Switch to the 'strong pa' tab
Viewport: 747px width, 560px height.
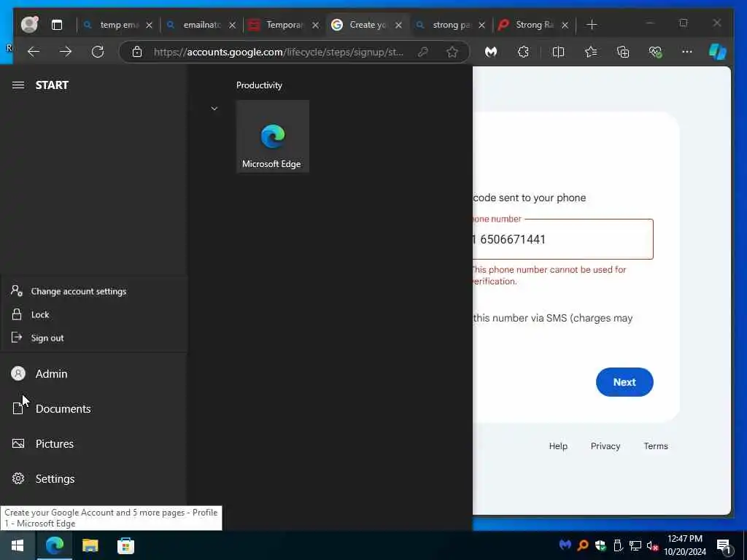[451, 25]
